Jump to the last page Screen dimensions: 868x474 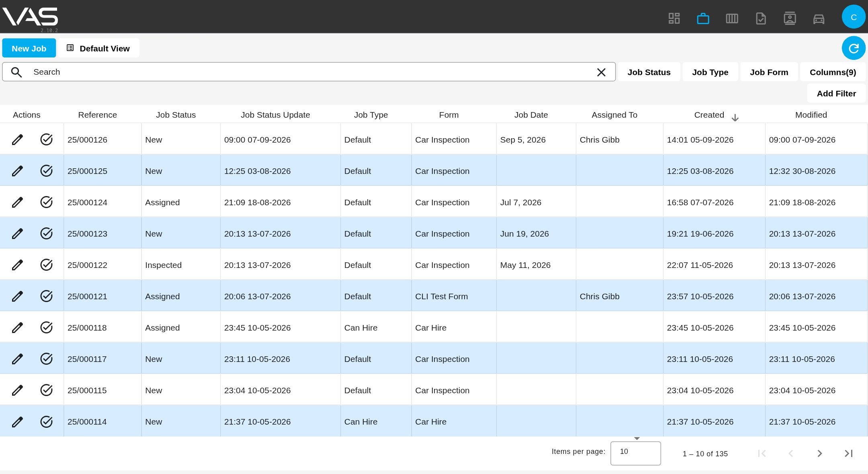848,454
